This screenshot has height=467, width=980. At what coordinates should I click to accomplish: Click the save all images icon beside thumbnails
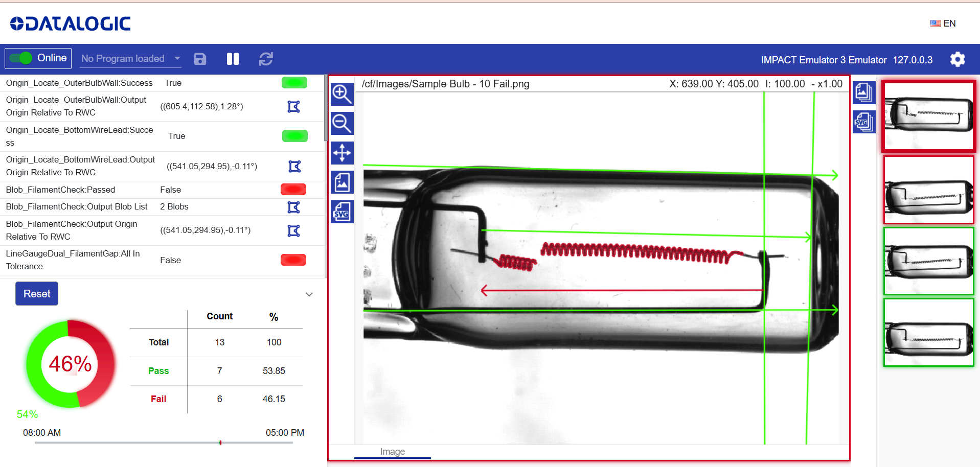pos(863,92)
